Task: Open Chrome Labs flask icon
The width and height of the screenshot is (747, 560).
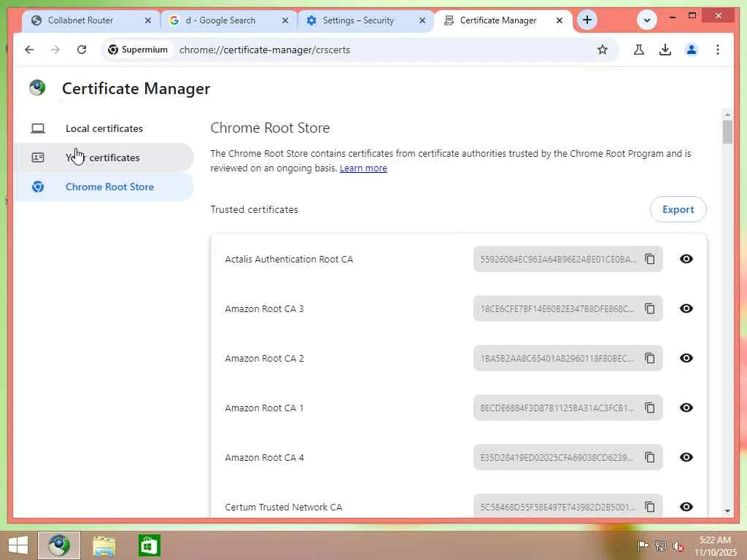Action: (639, 50)
